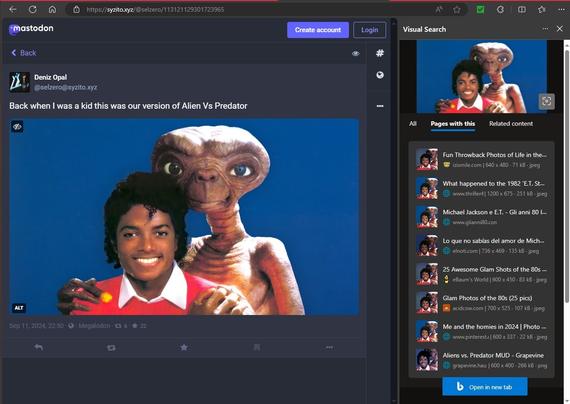This screenshot has height=404, width=570.
Task: Open 25 Awesome Glam Shots of the 80s result
Action: point(481,274)
